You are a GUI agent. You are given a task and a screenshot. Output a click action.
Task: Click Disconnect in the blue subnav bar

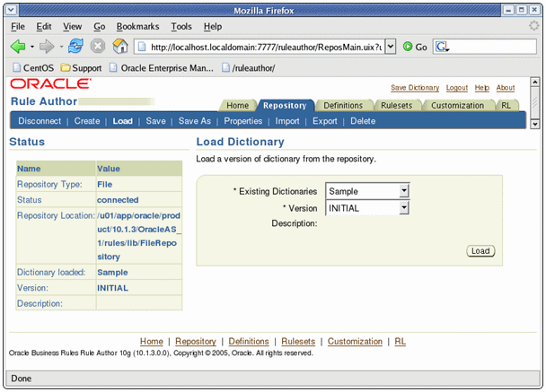click(x=40, y=121)
